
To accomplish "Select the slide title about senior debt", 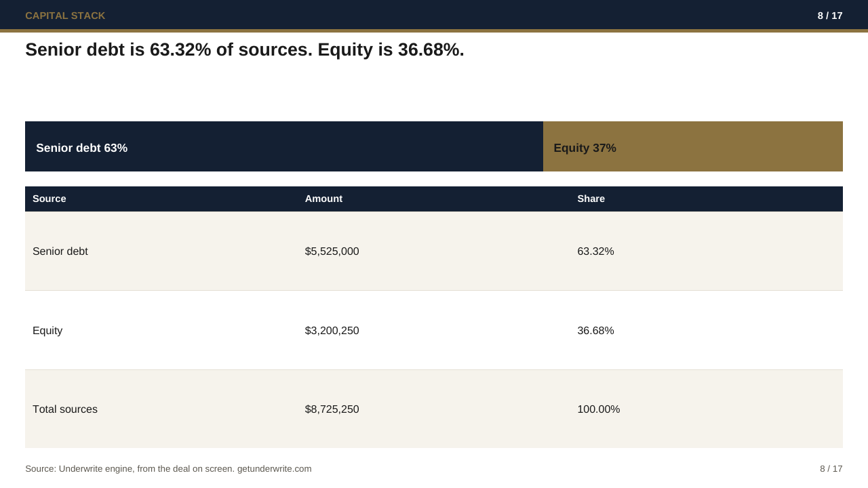I will point(245,49).
